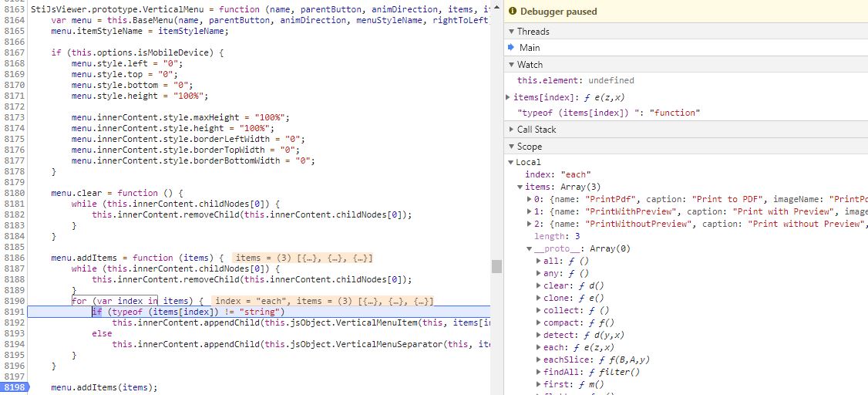The height and width of the screenshot is (395, 868).
Task: Expand the 'compact' function entry
Action: coord(539,322)
